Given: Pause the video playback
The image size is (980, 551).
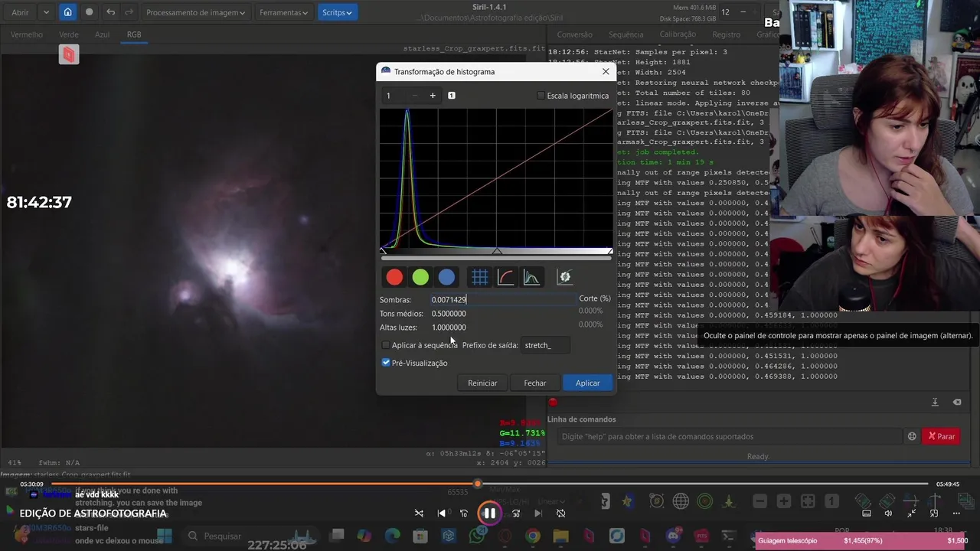Looking at the screenshot, I should pyautogui.click(x=489, y=514).
